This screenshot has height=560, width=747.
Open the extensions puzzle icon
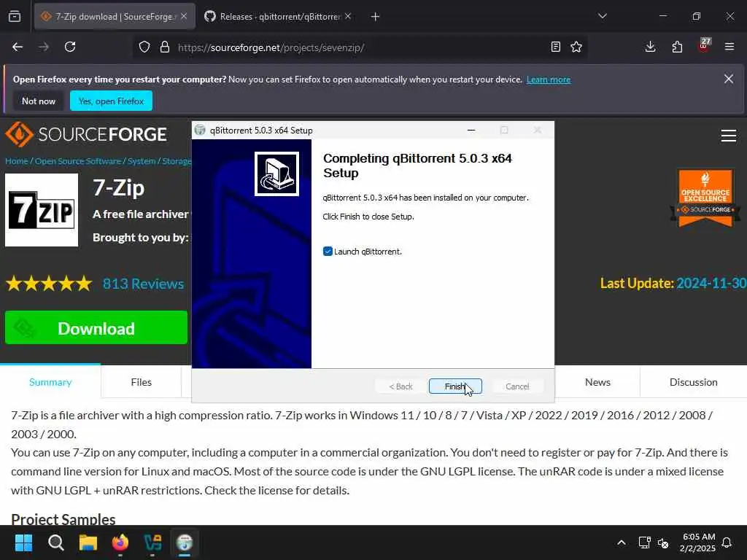pos(677,47)
